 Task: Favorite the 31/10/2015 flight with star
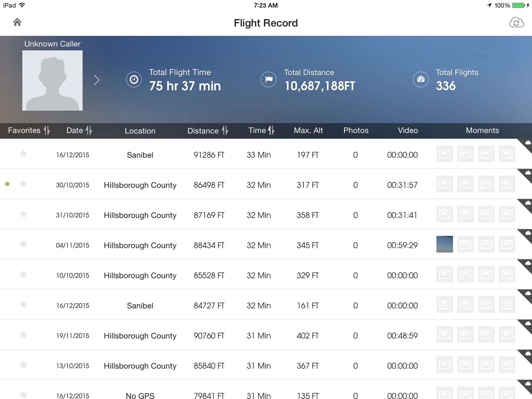point(23,214)
